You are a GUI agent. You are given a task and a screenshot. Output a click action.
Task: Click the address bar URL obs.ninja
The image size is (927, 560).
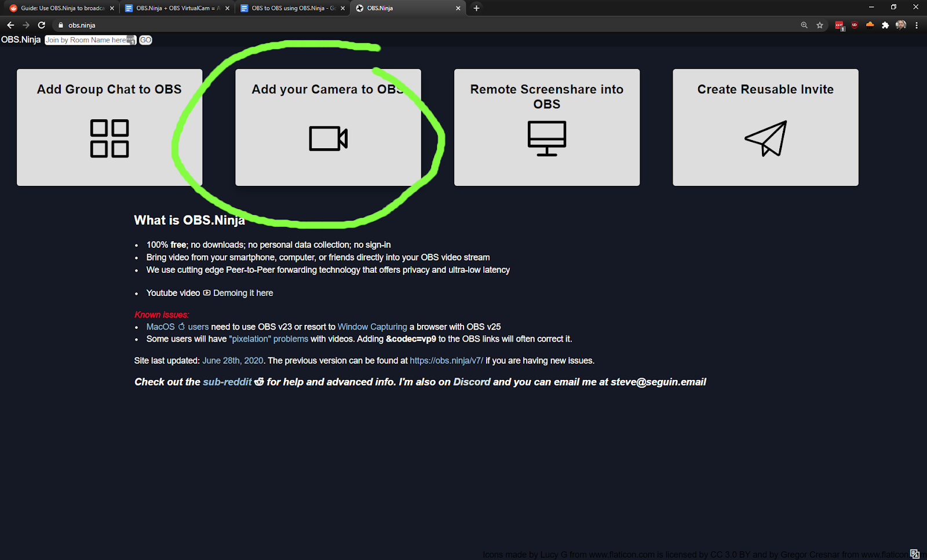[82, 25]
